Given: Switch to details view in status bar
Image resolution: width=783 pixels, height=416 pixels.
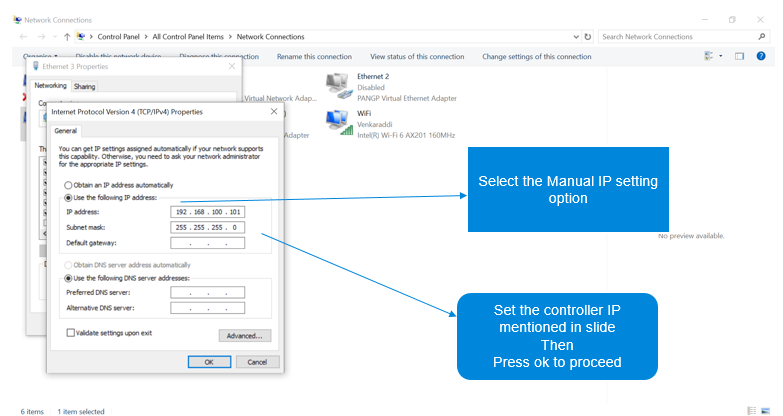Looking at the screenshot, I should click(x=752, y=411).
